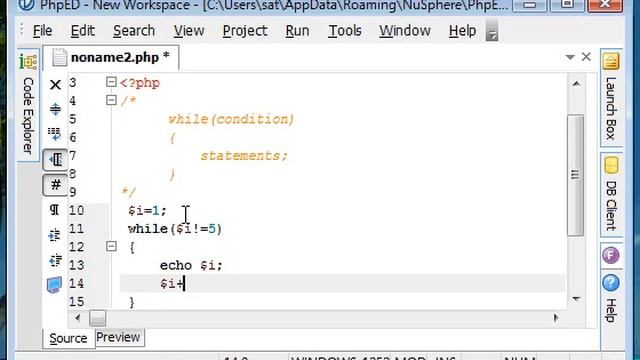Switch to the Source tab
The image size is (640, 360).
68,338
